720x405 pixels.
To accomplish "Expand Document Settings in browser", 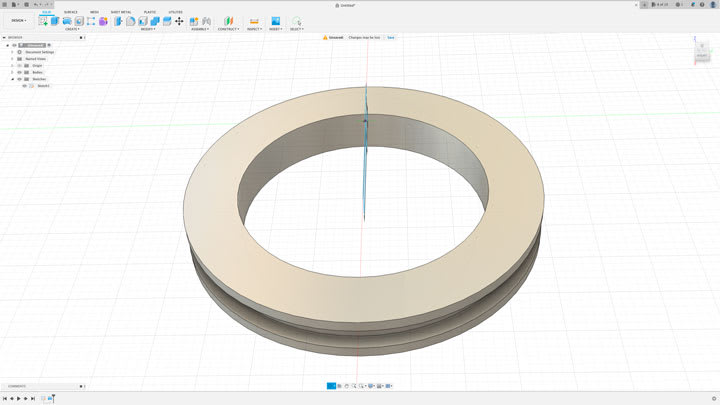I will (12, 52).
